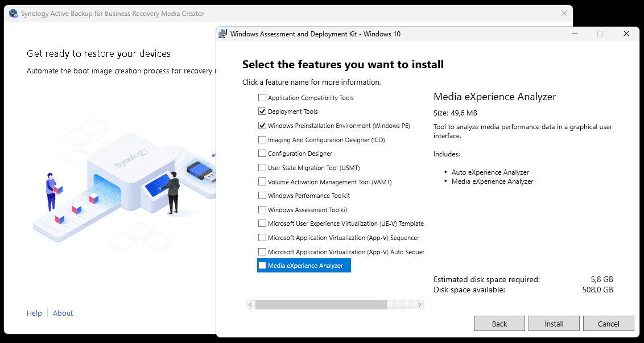
Task: Click the Cancel button
Action: (x=609, y=323)
